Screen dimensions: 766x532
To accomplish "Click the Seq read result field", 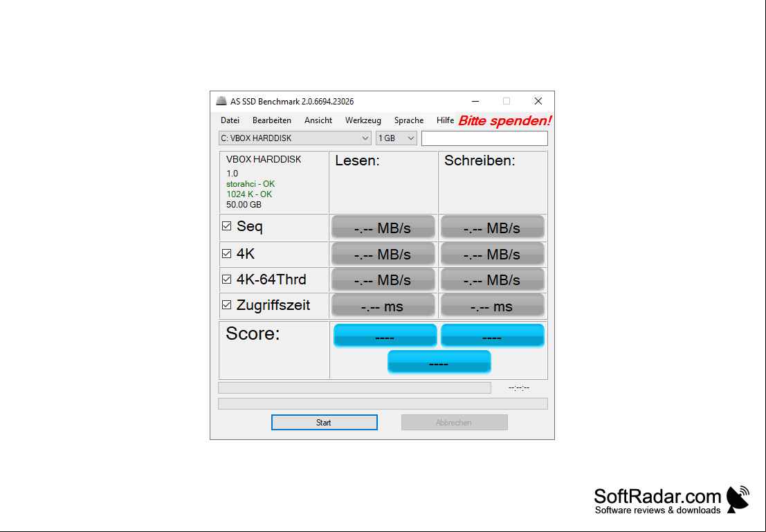I will 383,228.
